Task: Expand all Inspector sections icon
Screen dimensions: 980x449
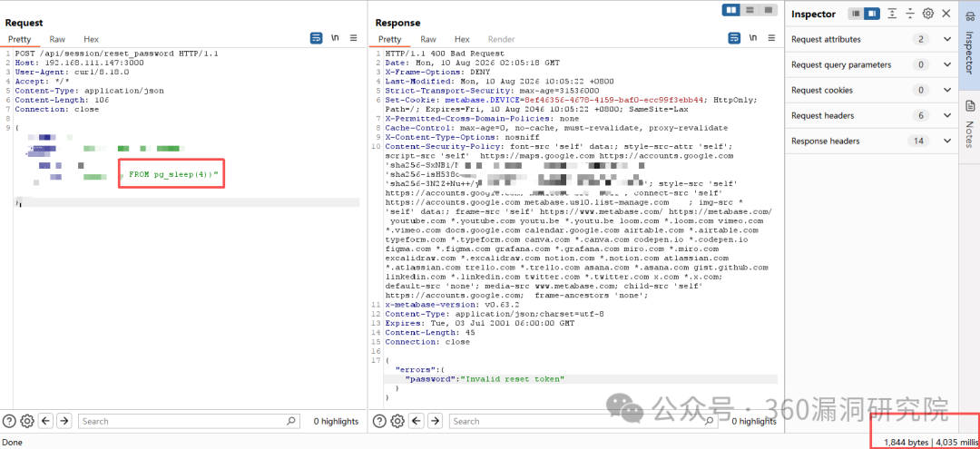Action: tap(892, 13)
